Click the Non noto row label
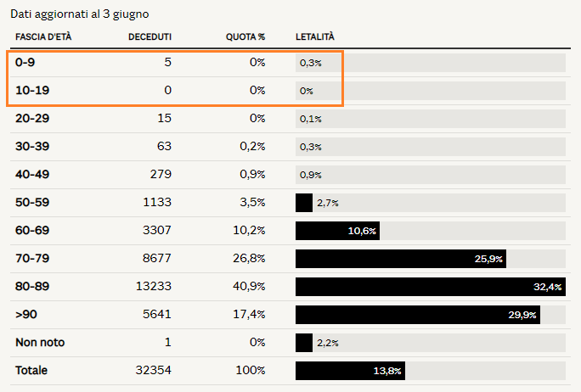This screenshot has height=392, width=581. pos(40,343)
